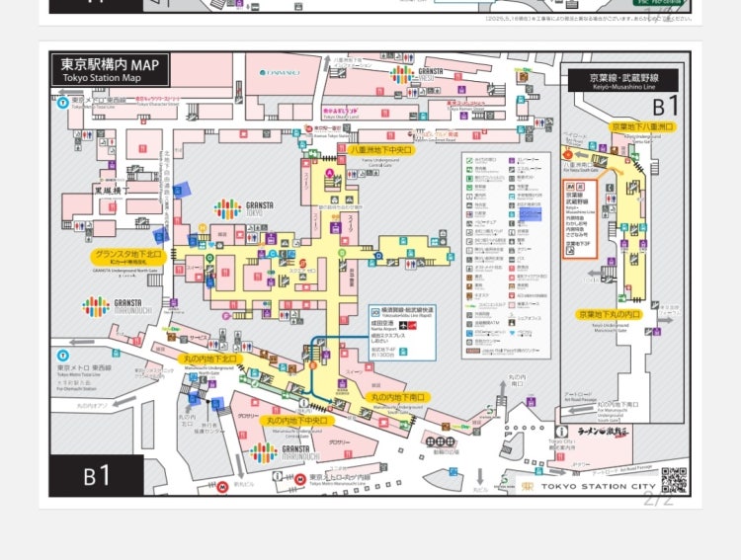Click the 'Tokyo Station Map' subtitle
Viewport: 741px width, 560px height.
(102, 78)
